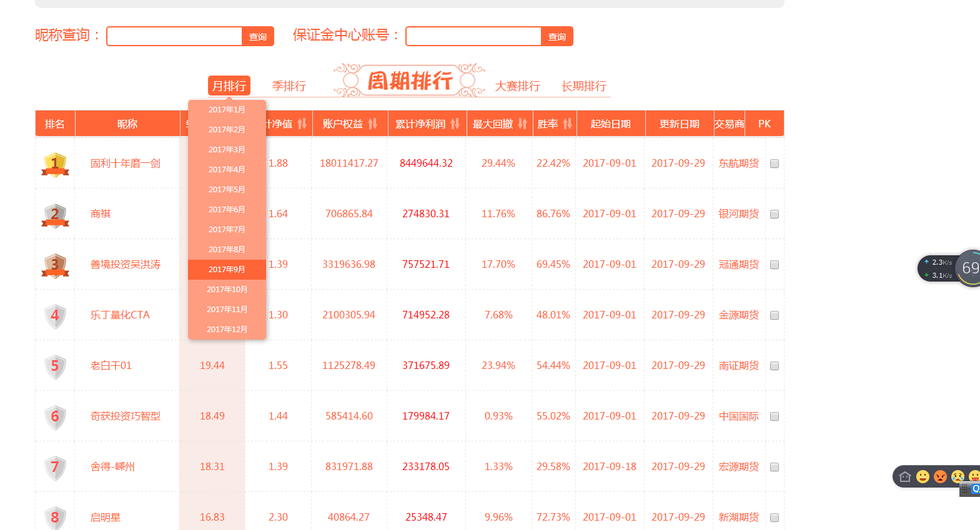Click the 保证金中心账号 input field

[x=473, y=36]
